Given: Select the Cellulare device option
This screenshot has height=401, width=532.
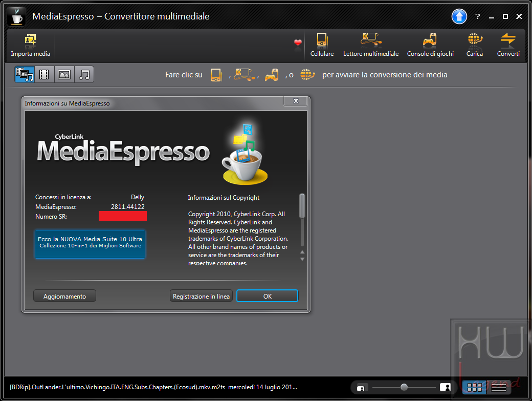Looking at the screenshot, I should [322, 45].
